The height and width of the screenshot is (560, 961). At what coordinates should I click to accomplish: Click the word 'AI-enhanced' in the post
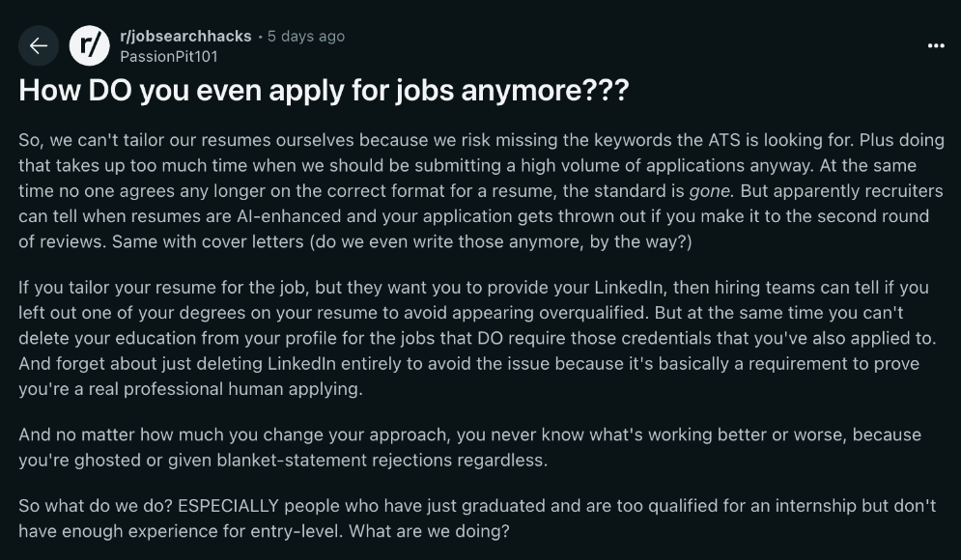(289, 216)
